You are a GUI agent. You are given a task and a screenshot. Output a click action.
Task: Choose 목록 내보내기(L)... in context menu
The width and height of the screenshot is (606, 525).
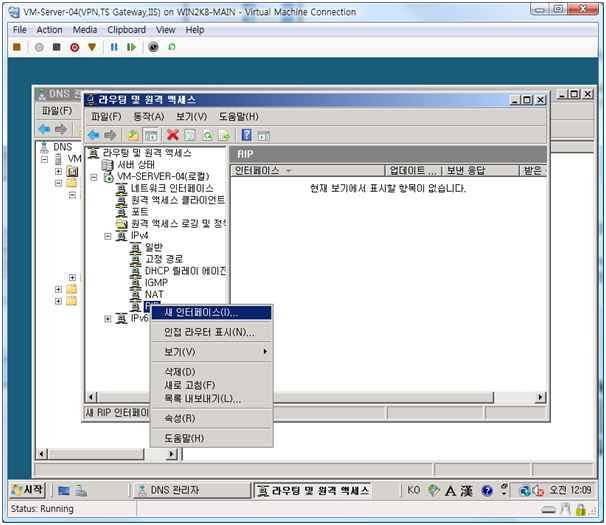[x=211, y=399]
